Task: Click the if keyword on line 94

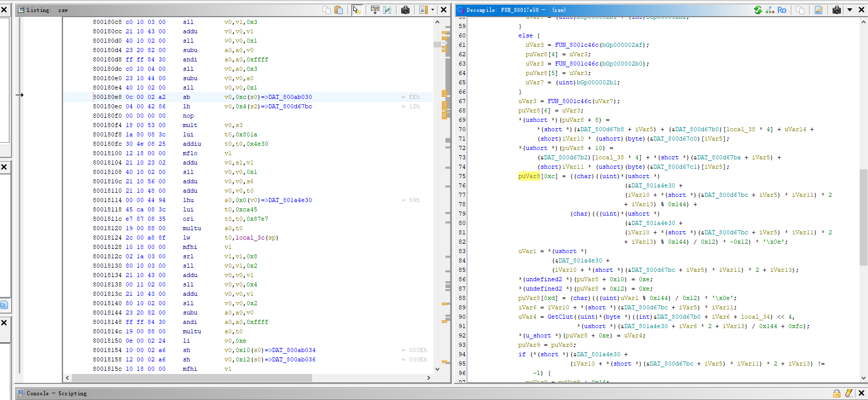Action: (x=522, y=354)
